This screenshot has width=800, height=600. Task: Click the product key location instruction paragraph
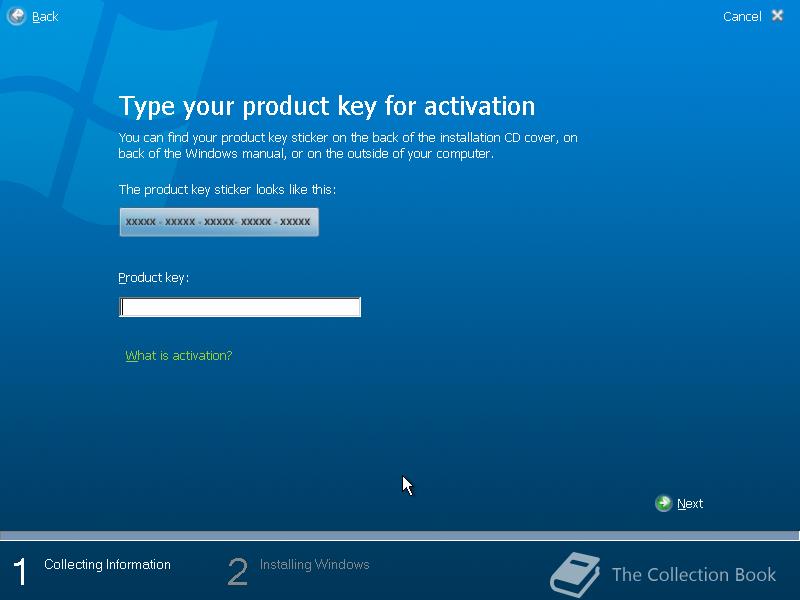click(348, 145)
